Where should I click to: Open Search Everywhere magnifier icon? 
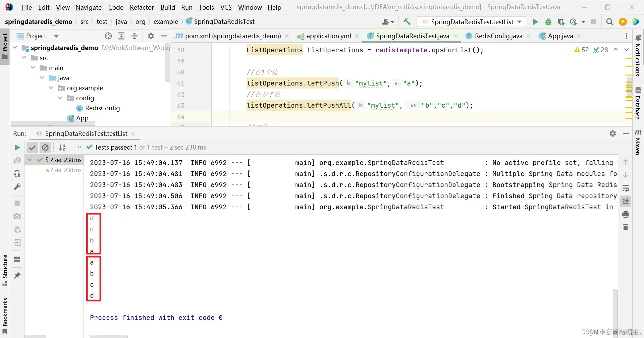[x=610, y=22]
